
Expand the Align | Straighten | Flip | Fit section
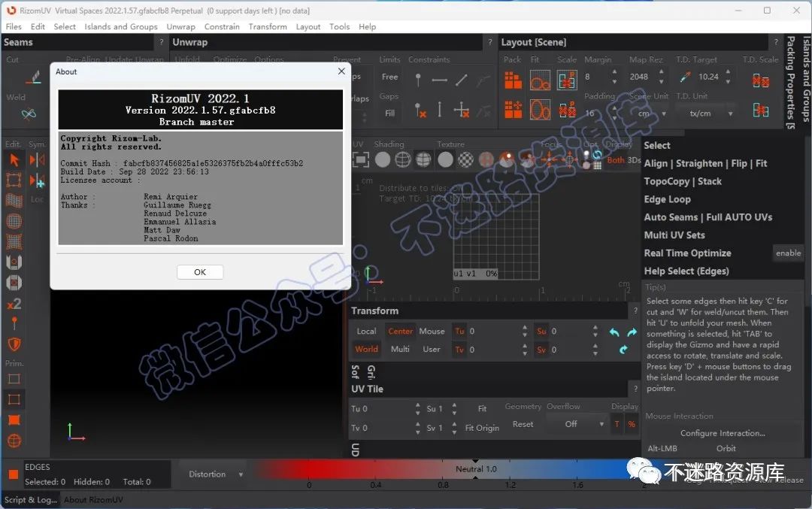[x=704, y=164]
